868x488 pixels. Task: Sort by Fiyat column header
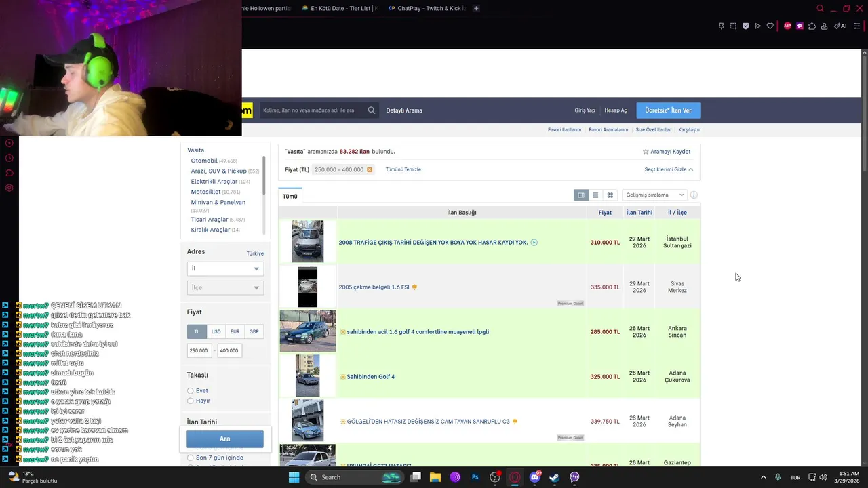(605, 213)
